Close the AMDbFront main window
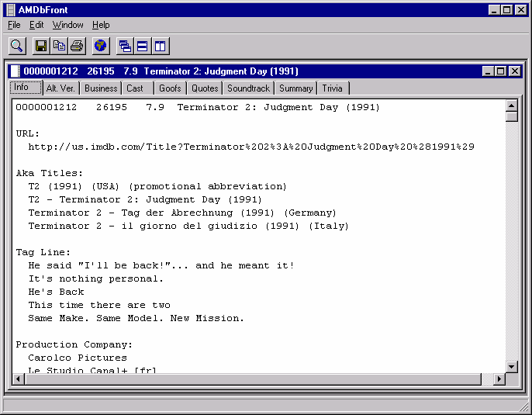 521,10
